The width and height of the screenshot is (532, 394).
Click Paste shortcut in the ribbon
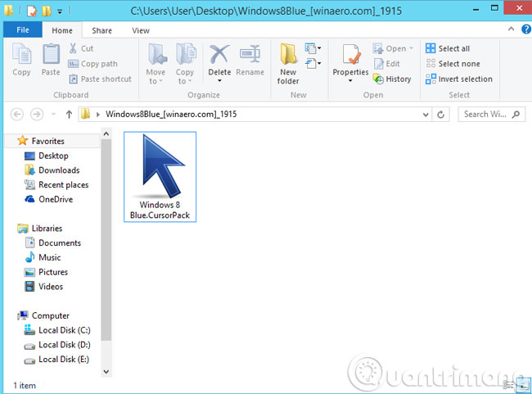coord(100,79)
